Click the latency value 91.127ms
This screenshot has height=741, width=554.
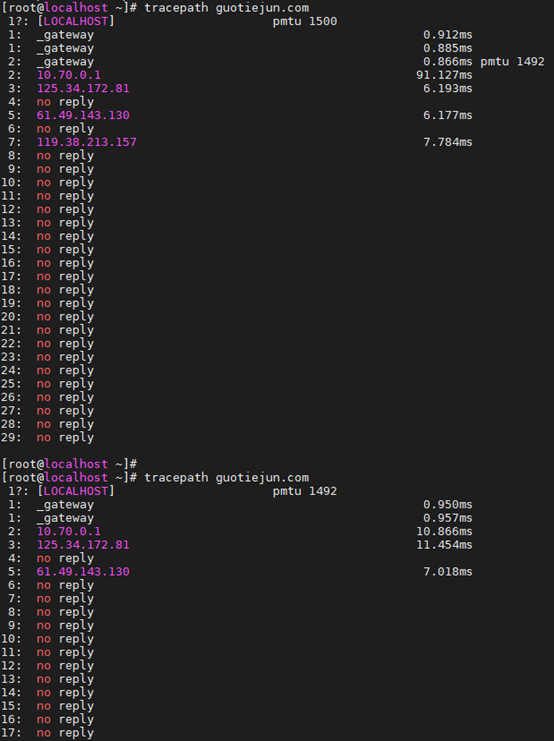tap(444, 75)
